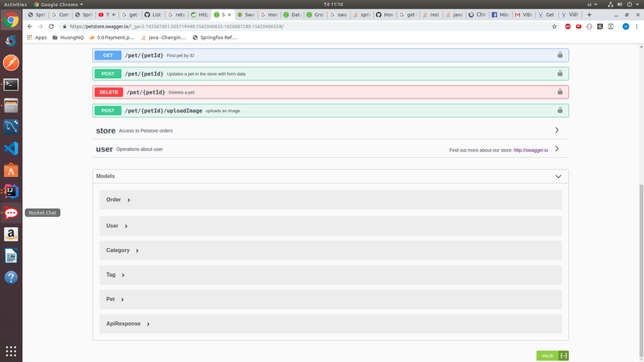644x362 pixels.
Task: Click Adblock extension icon
Action: point(568,27)
